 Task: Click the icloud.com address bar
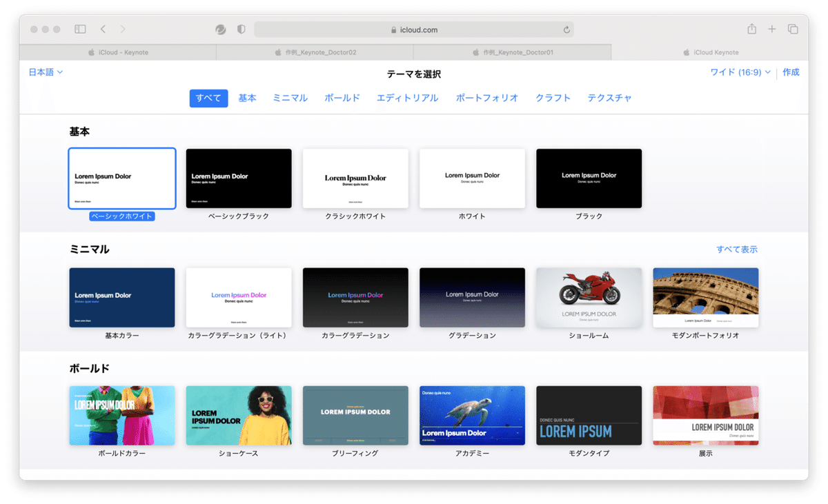[414, 30]
